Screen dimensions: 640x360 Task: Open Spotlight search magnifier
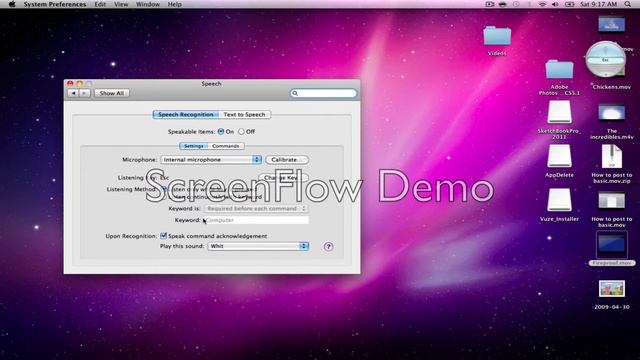coord(627,4)
